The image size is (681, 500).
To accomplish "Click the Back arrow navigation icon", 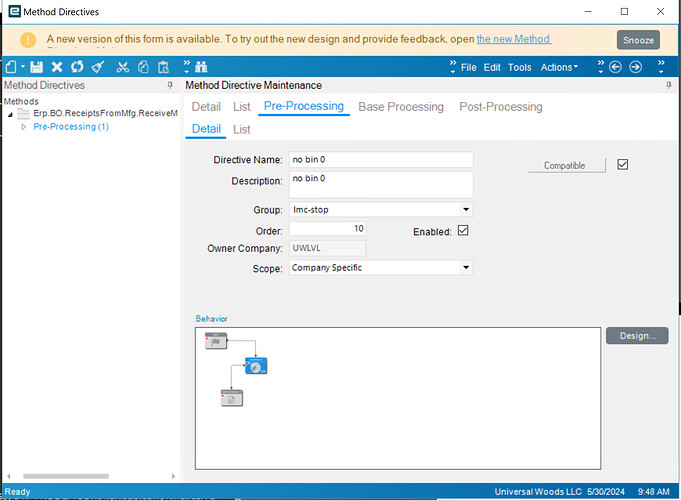I will click(x=615, y=67).
